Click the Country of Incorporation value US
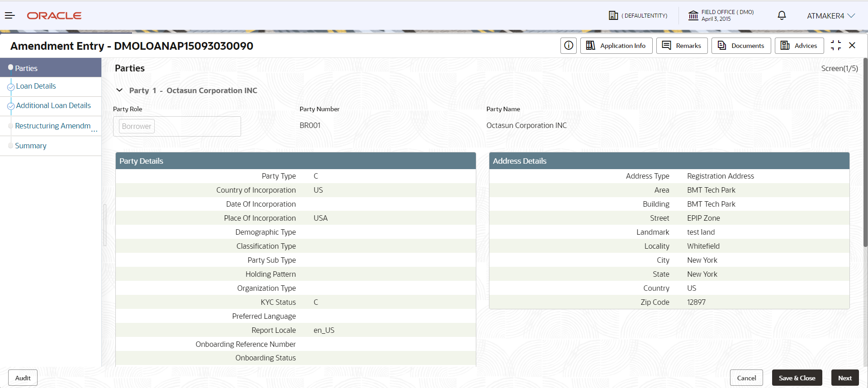 click(x=318, y=190)
